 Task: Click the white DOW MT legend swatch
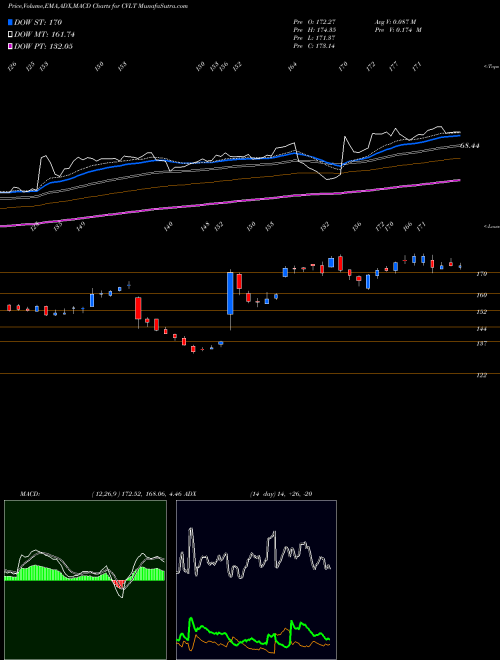[x=10, y=34]
